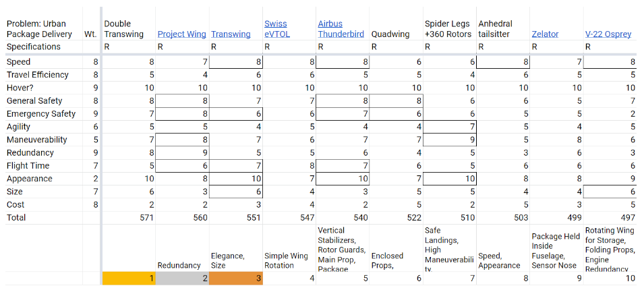Screen dimensions: 644x288
Task: Select the Wt. column header cell
Action: pyautogui.click(x=90, y=34)
